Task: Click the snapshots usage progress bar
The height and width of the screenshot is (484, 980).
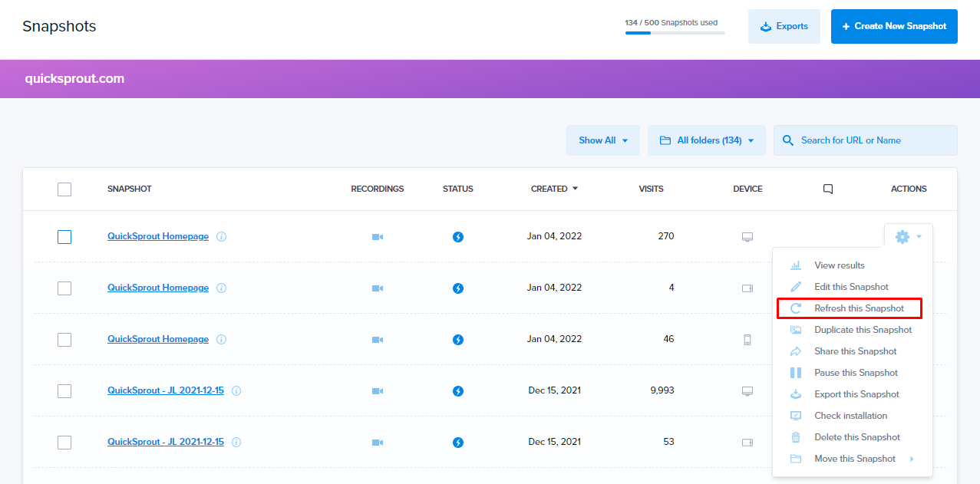Action: pyautogui.click(x=675, y=33)
